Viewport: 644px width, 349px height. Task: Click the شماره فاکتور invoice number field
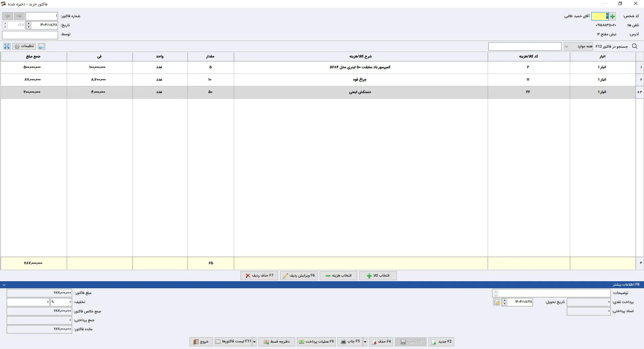click(42, 16)
